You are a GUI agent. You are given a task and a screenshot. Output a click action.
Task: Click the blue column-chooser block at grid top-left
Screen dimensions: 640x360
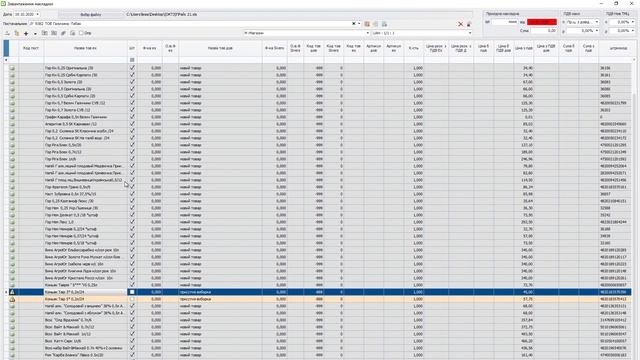coord(6,48)
